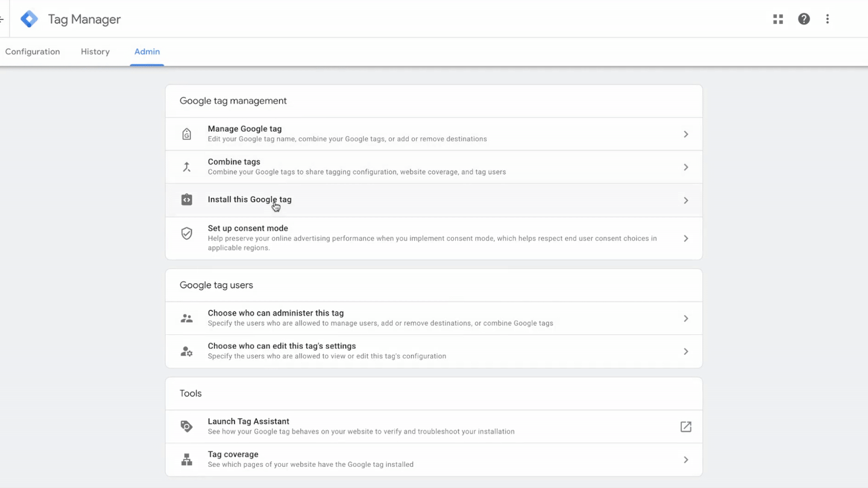Open Choose who can edit this tag's settings
The image size is (868, 488).
pos(434,351)
